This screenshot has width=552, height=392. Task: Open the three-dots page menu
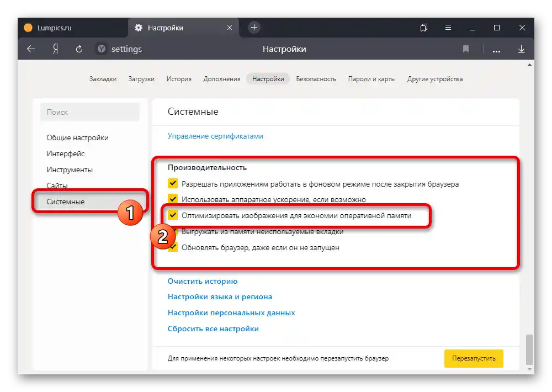[x=496, y=51]
